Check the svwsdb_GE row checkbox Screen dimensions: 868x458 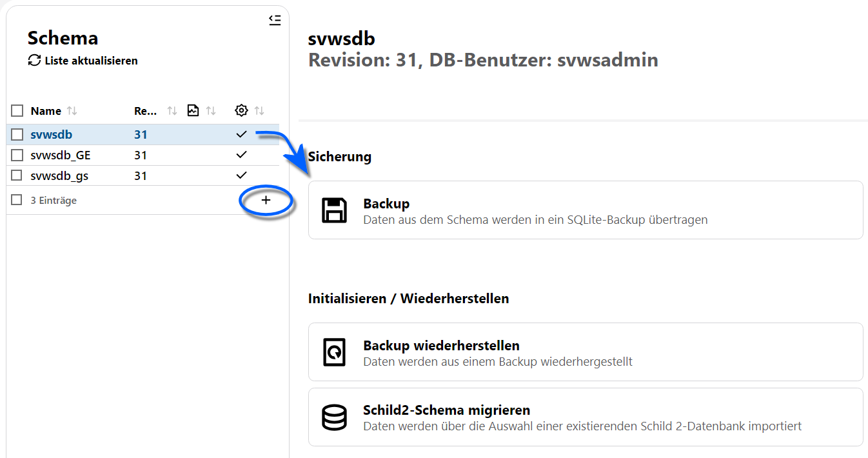coord(17,155)
